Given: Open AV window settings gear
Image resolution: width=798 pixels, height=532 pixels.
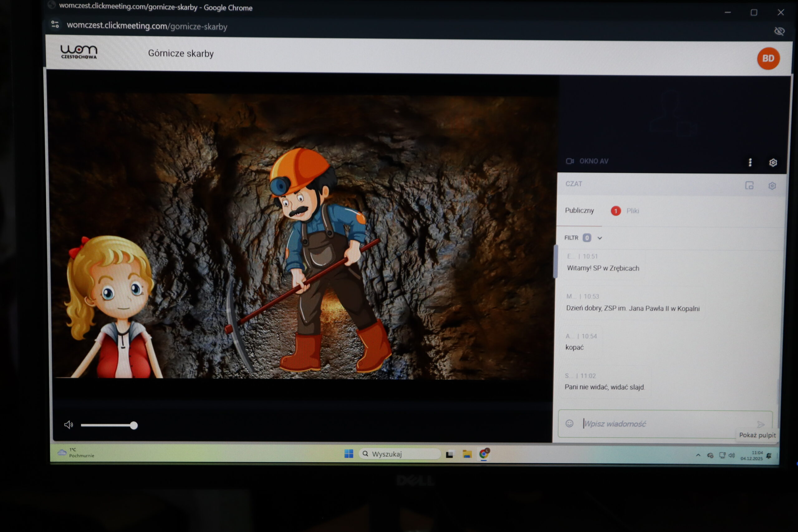Looking at the screenshot, I should coord(772,162).
